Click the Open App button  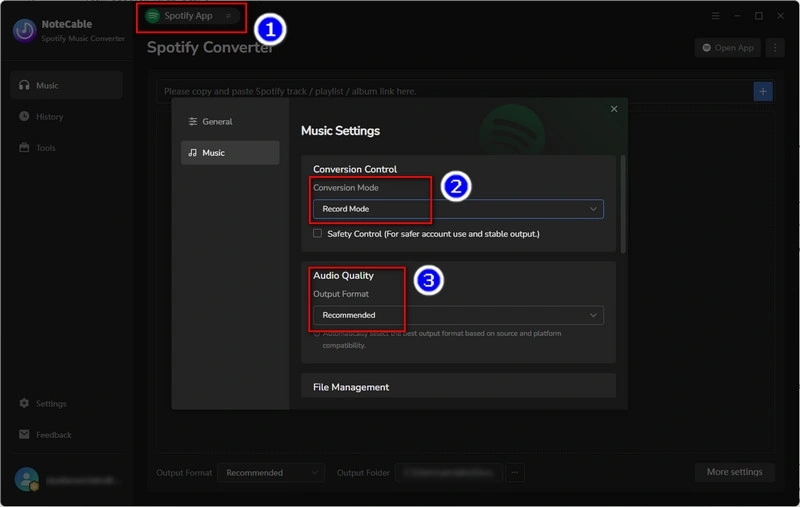coord(728,48)
